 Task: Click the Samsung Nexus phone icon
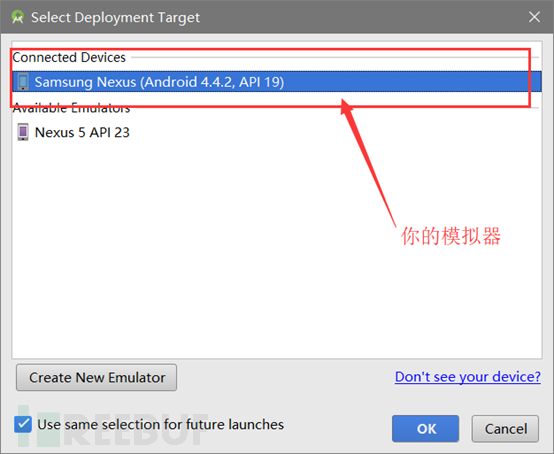coord(23,82)
